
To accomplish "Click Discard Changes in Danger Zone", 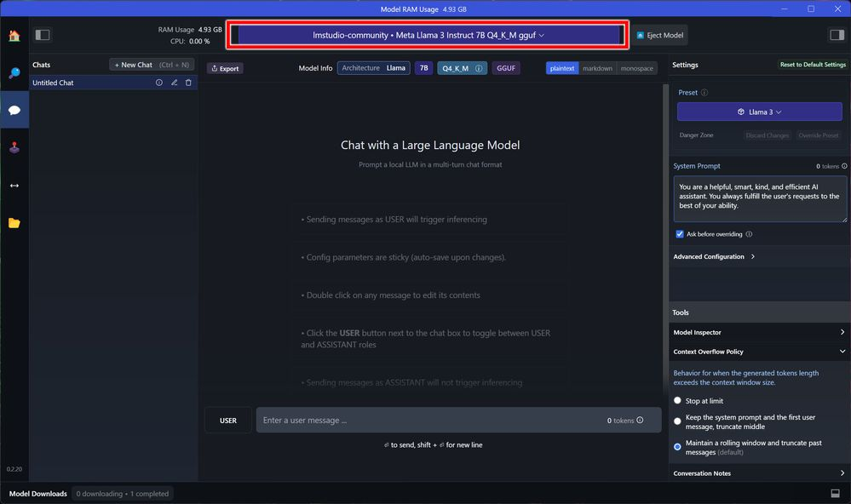I will (x=767, y=135).
